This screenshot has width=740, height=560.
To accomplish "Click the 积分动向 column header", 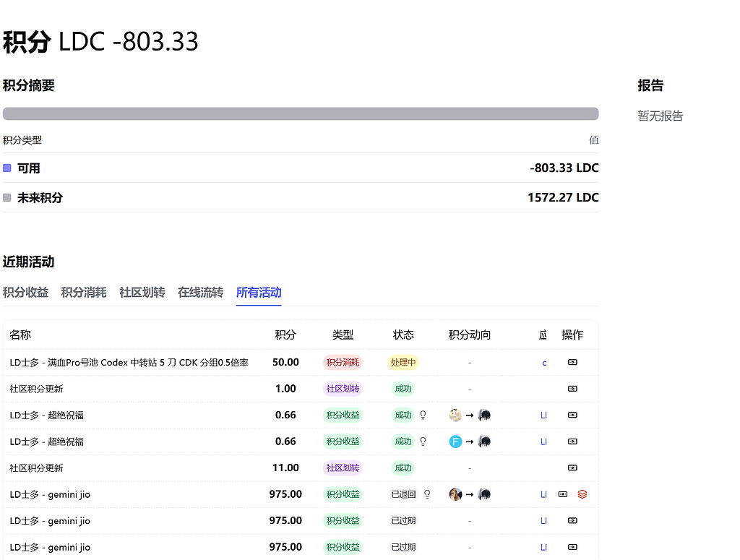I will [470, 335].
